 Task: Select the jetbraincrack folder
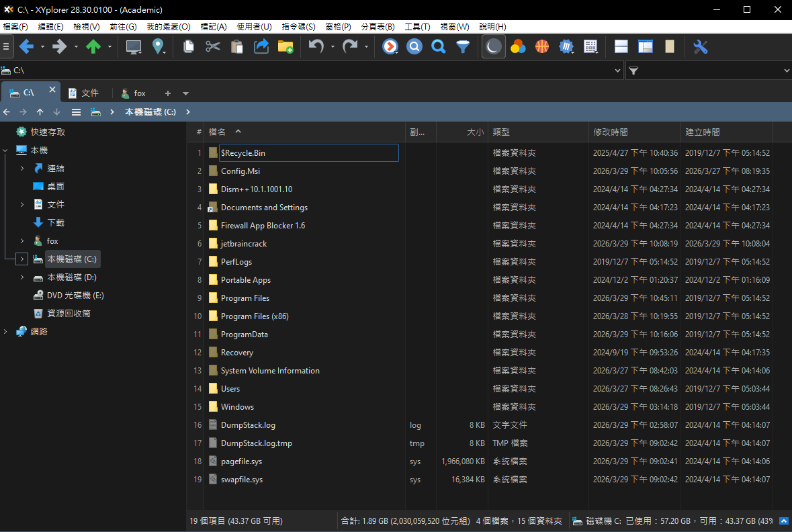pos(244,244)
